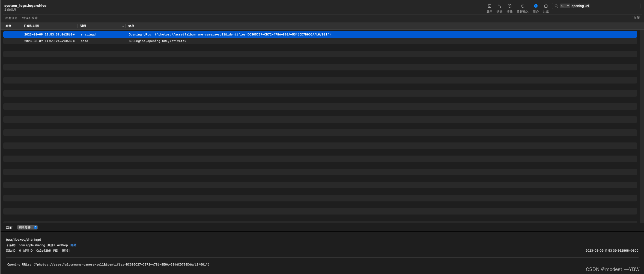The width and height of the screenshot is (644, 274).
Task: Switch to the 错误和故障 filter tab
Action: pyautogui.click(x=30, y=18)
